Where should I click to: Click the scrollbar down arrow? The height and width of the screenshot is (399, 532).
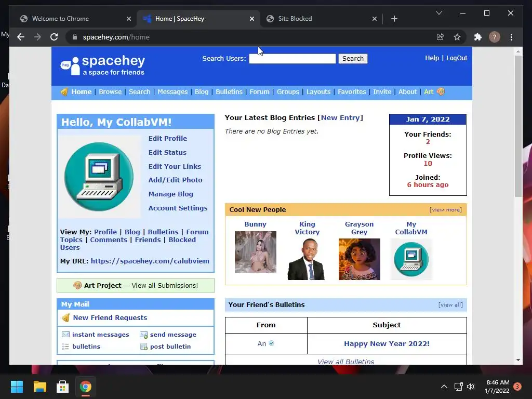(x=518, y=360)
